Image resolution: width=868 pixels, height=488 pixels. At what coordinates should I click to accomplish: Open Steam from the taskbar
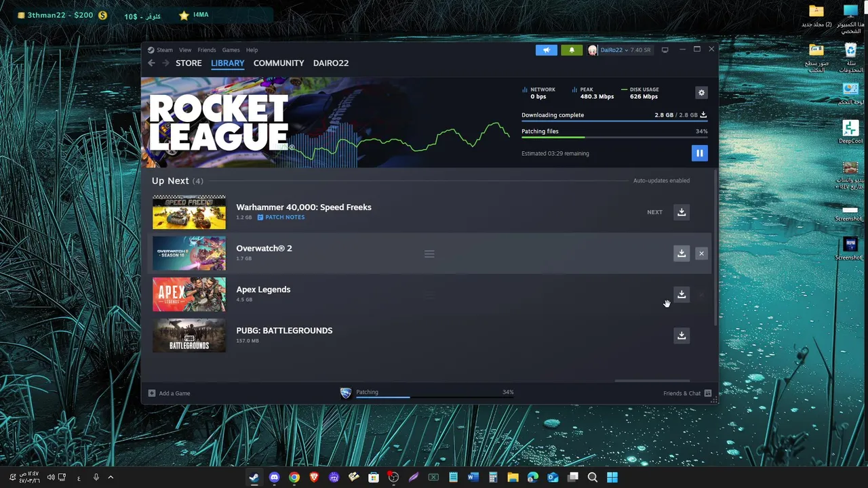[x=254, y=477]
